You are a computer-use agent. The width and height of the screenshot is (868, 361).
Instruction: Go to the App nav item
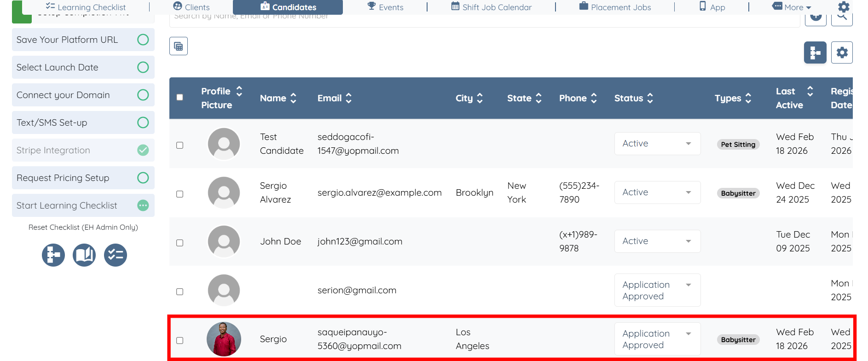coord(712,7)
